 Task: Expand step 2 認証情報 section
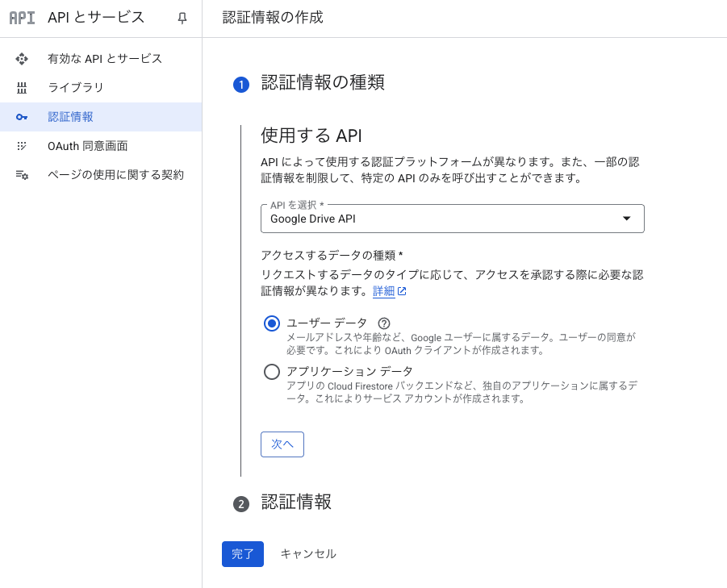pyautogui.click(x=296, y=503)
